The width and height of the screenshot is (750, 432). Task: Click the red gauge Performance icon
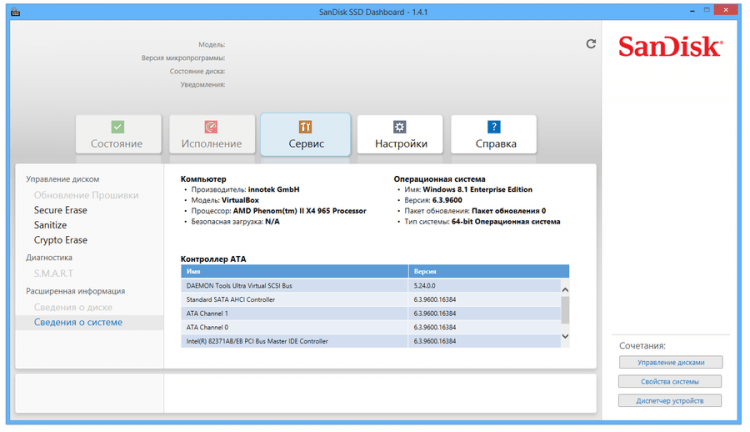tap(211, 127)
